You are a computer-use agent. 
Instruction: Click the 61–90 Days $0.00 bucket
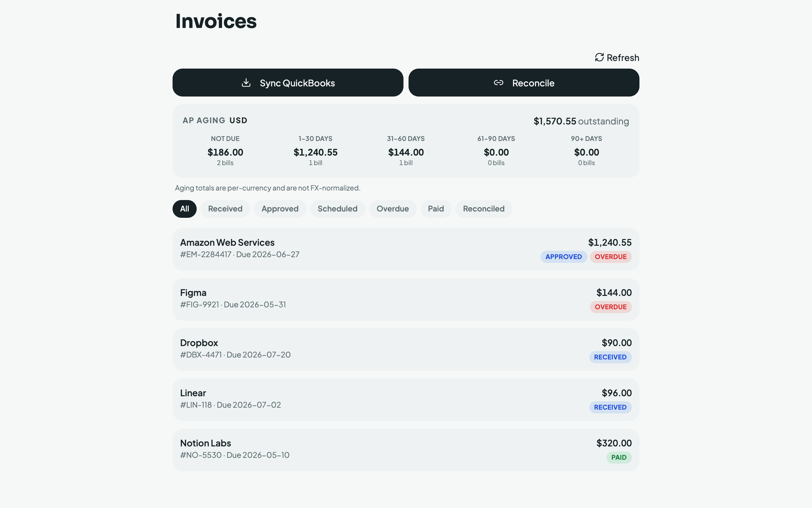coord(496,150)
